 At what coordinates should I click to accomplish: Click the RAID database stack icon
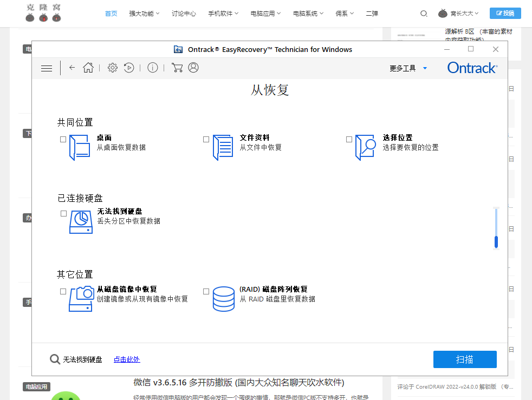click(x=224, y=299)
